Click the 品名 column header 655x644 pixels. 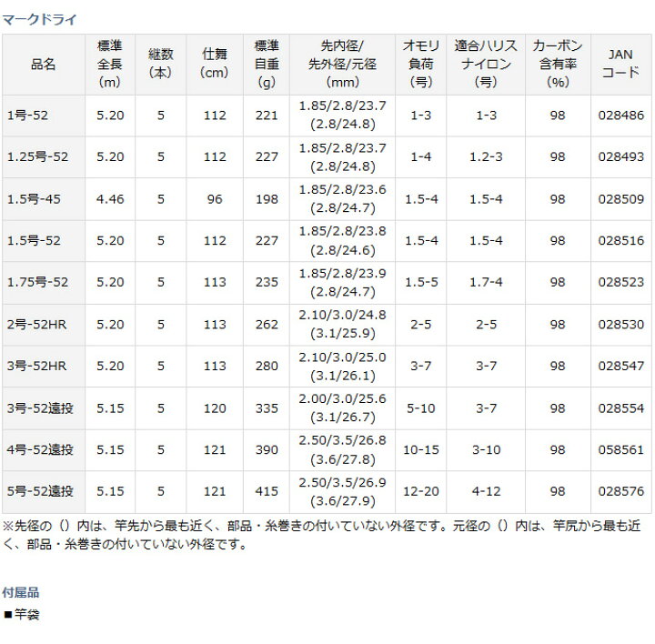(x=43, y=64)
